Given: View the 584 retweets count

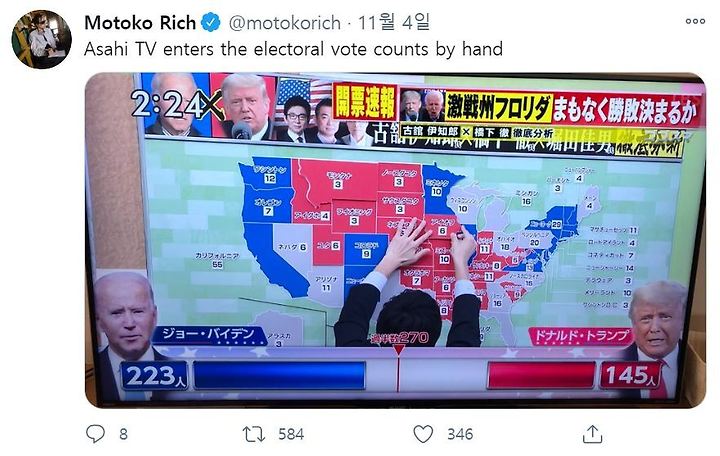Looking at the screenshot, I should point(291,434).
